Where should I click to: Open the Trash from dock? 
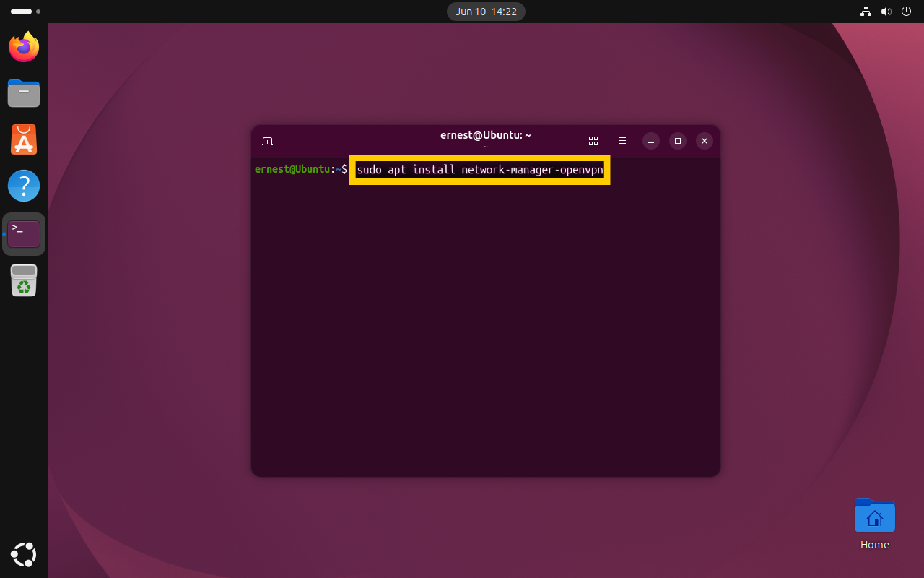pos(24,280)
